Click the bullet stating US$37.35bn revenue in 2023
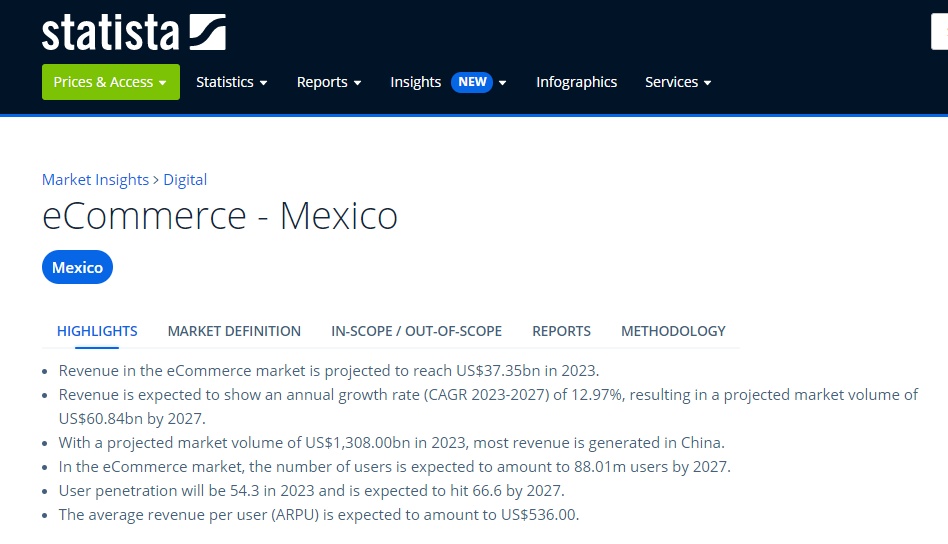This screenshot has height=544, width=948. [x=329, y=371]
